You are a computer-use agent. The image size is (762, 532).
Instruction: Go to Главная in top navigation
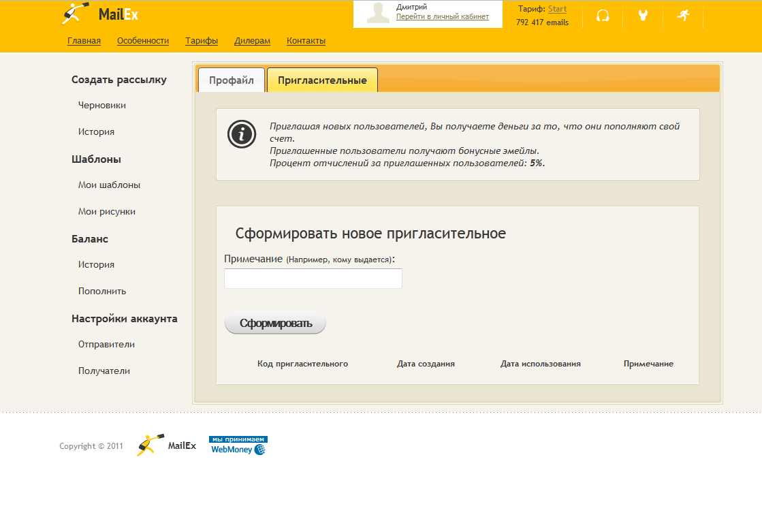tap(84, 41)
